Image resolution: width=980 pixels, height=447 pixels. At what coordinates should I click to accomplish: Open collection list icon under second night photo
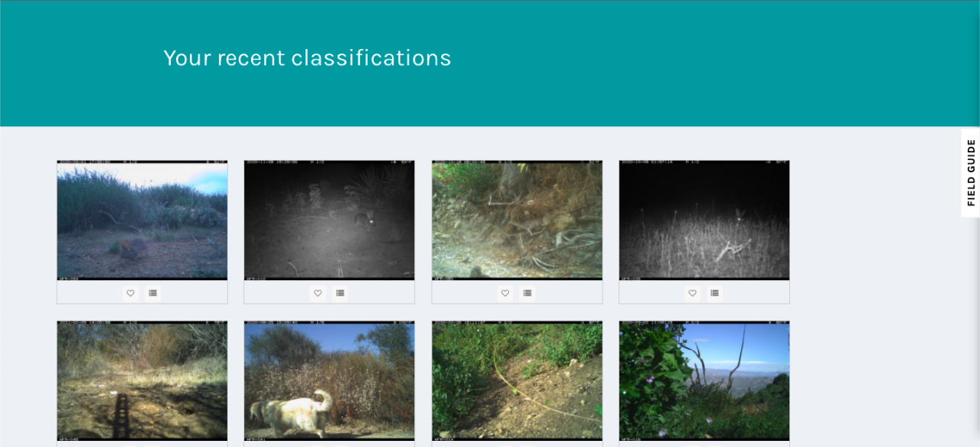click(x=340, y=293)
